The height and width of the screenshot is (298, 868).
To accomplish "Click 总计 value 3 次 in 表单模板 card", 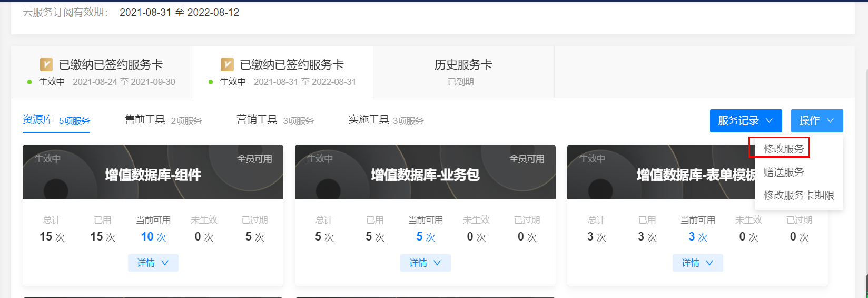I will click(596, 237).
